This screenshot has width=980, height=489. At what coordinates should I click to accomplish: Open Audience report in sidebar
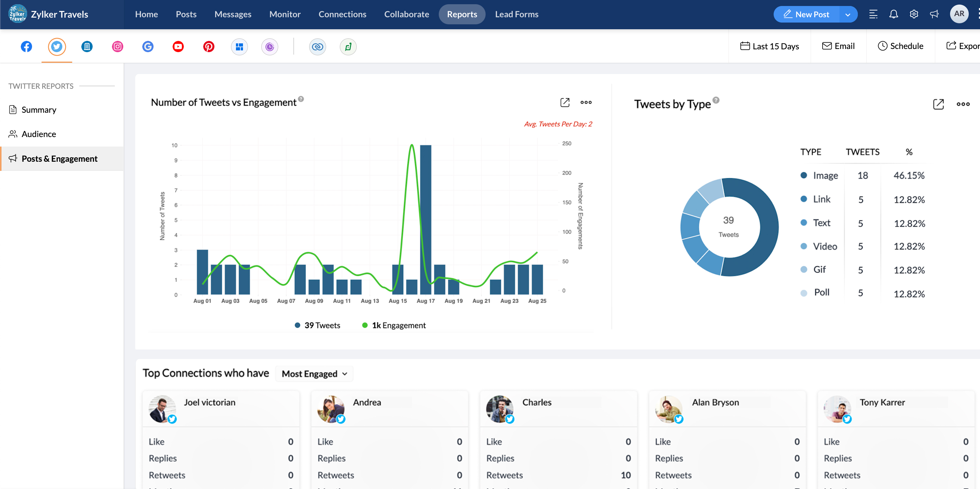tap(38, 134)
